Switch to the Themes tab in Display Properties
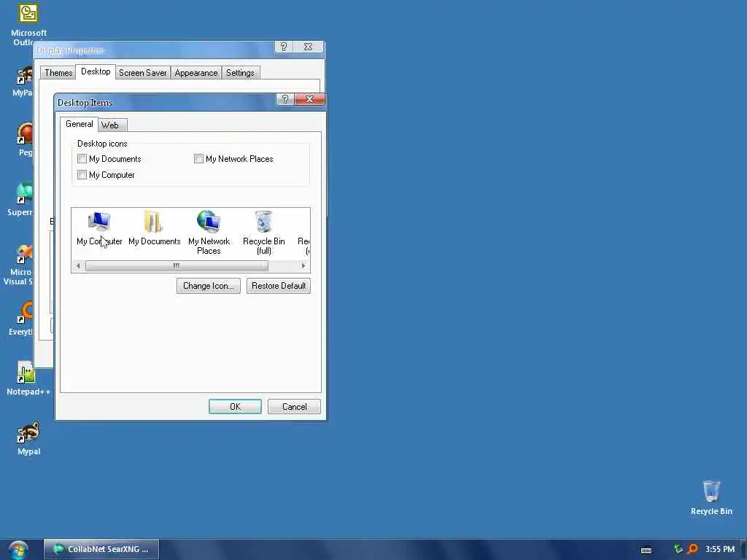The height and width of the screenshot is (560, 747). pyautogui.click(x=58, y=73)
